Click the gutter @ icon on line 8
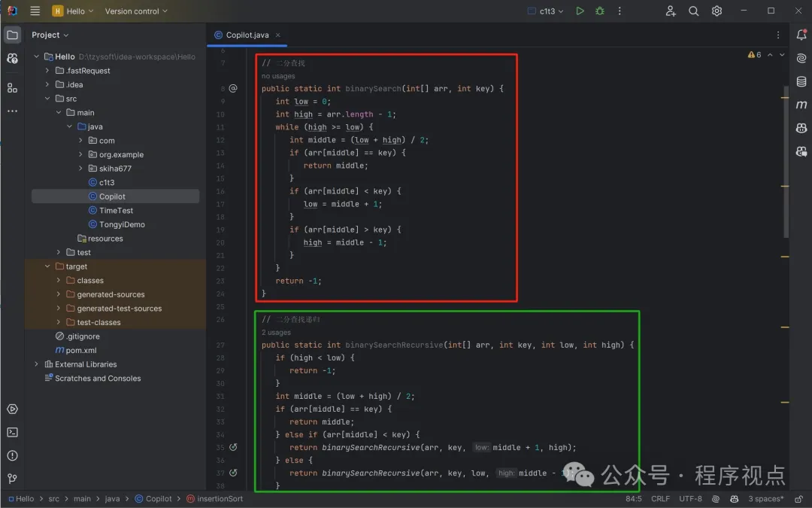812x508 pixels. coord(234,89)
